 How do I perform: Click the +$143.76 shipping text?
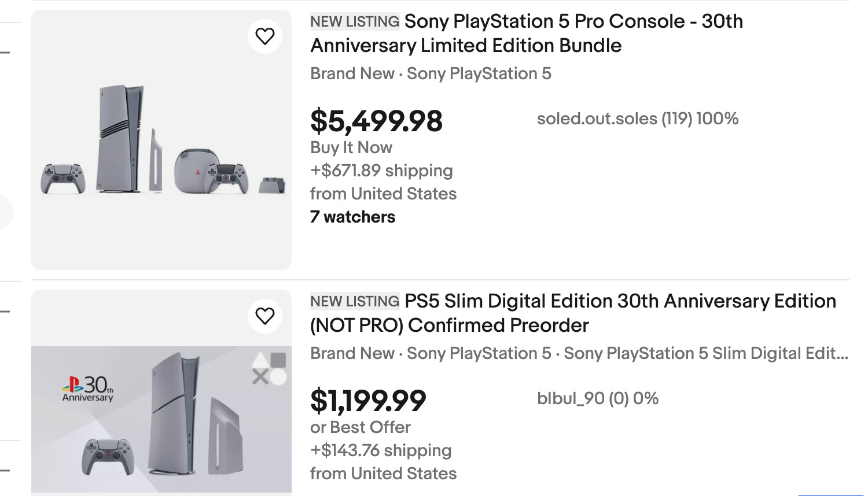381,451
